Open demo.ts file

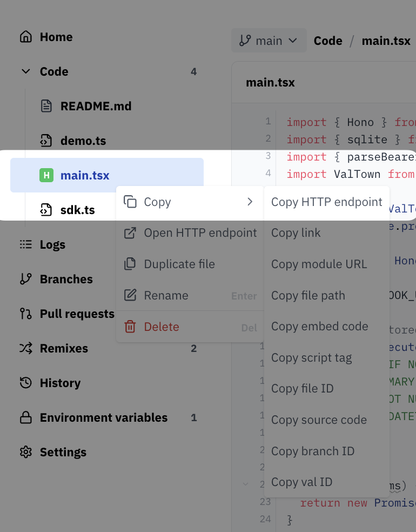point(83,141)
